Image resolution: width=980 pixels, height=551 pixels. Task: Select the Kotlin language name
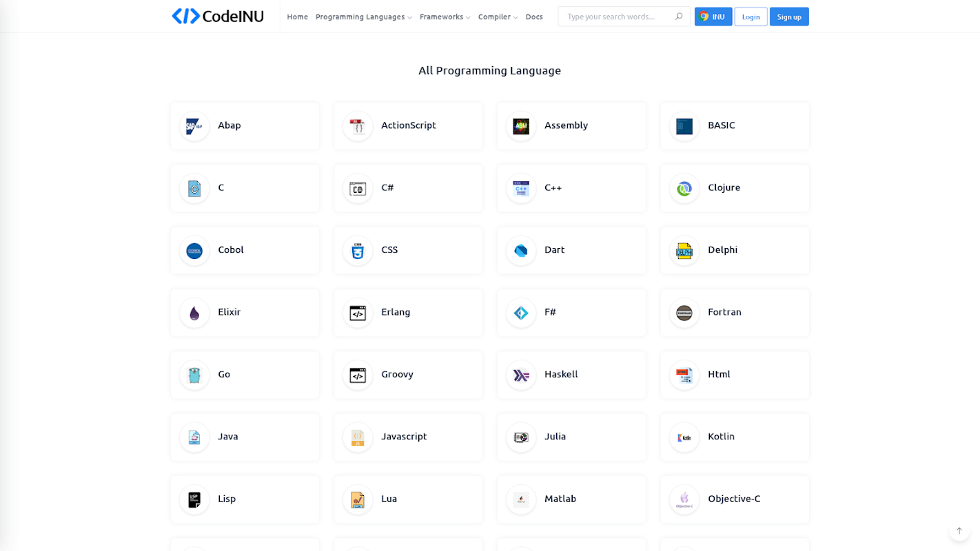click(722, 437)
